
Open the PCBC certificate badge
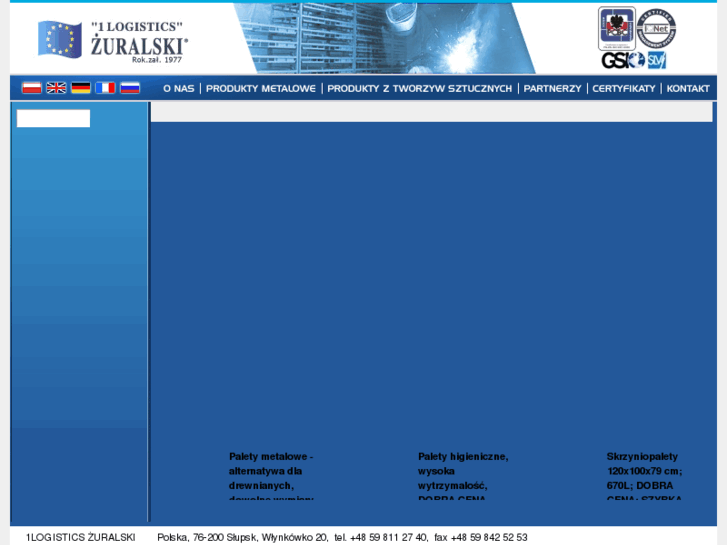[617, 28]
